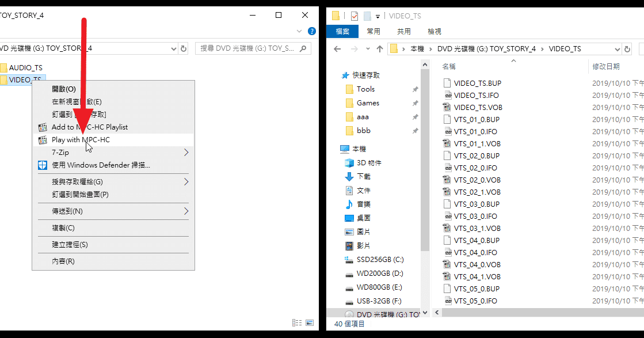Image resolution: width=644 pixels, height=338 pixels.
Task: Open bbb folder in quick access
Action: tap(364, 131)
